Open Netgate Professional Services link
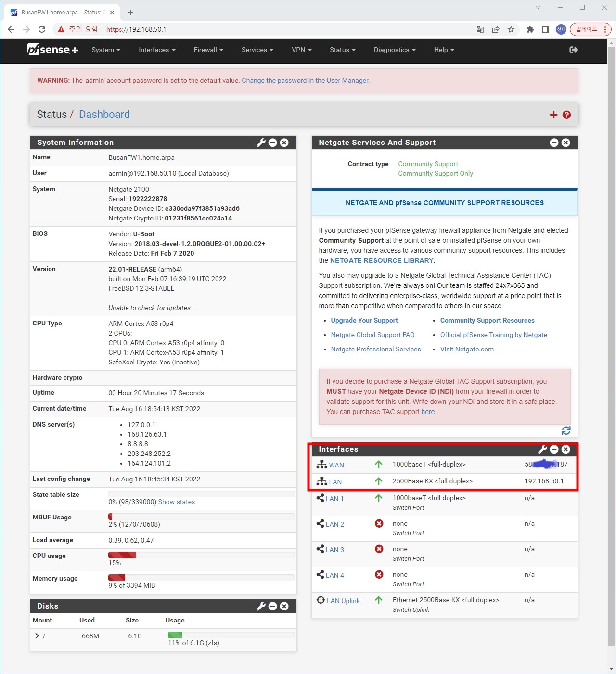 376,349
